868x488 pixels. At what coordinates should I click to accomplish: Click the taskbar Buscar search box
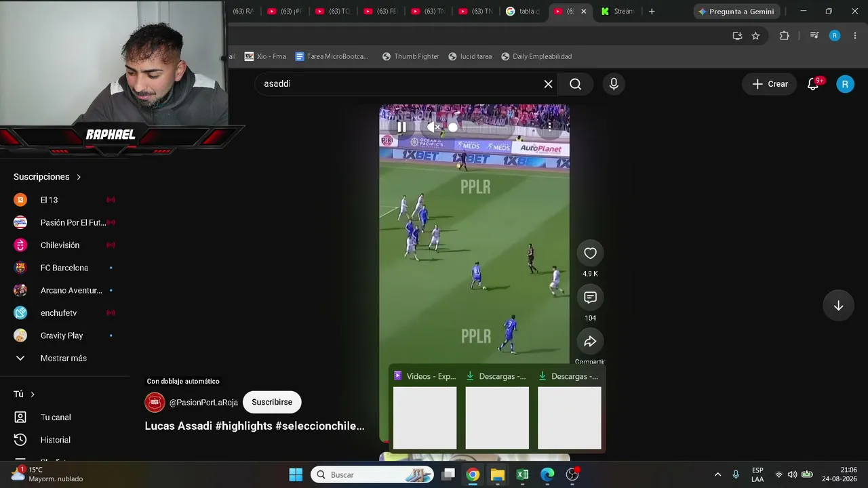point(373,474)
